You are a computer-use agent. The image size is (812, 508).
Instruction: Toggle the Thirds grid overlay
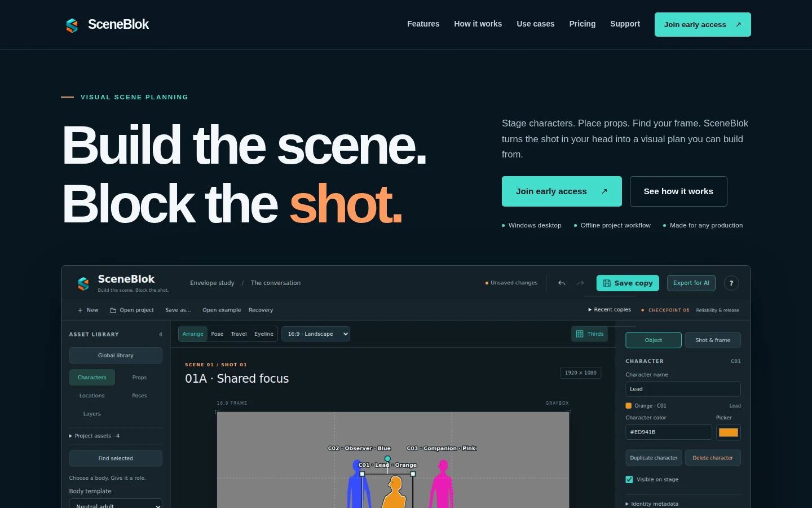pos(590,334)
